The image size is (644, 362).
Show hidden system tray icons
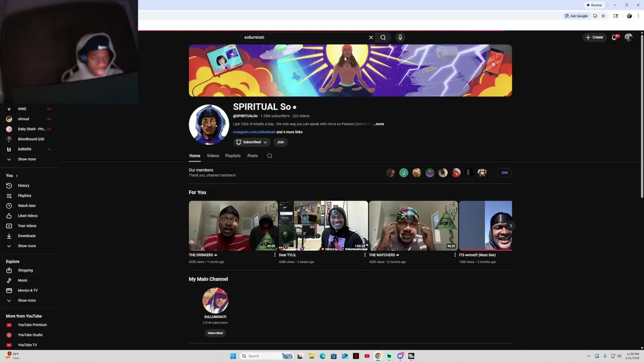pyautogui.click(x=589, y=356)
